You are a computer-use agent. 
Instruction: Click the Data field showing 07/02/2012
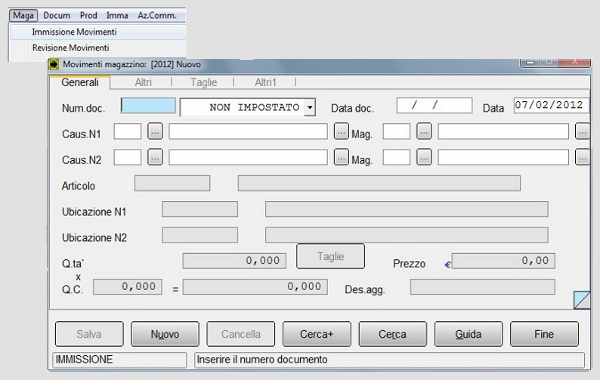551,105
